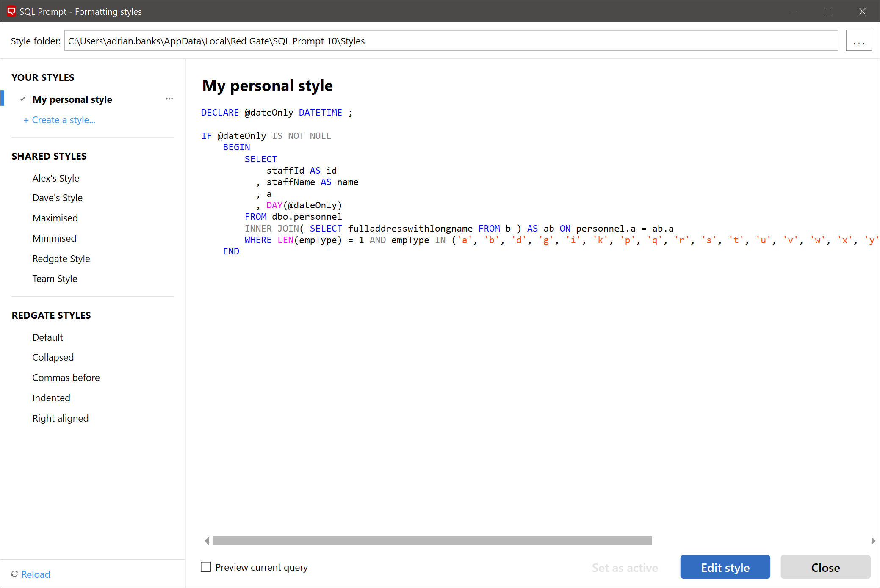Click the Reload refresh icon
880x588 pixels.
click(x=15, y=574)
